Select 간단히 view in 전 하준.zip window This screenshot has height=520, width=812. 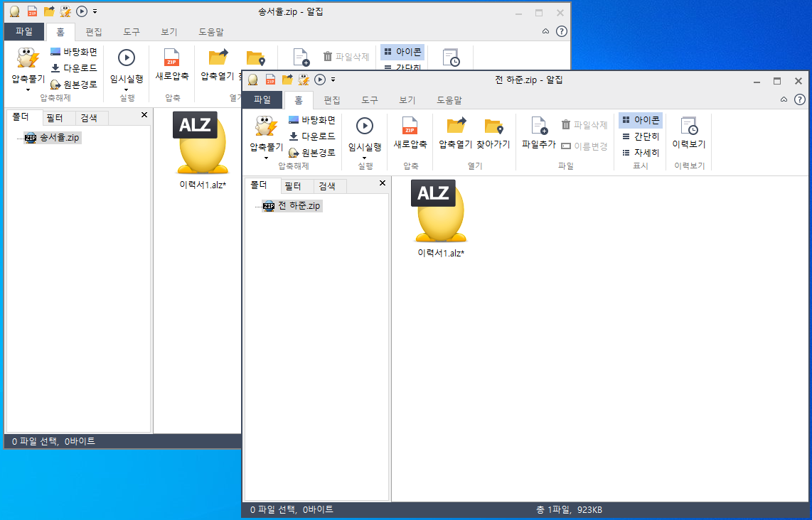[641, 136]
